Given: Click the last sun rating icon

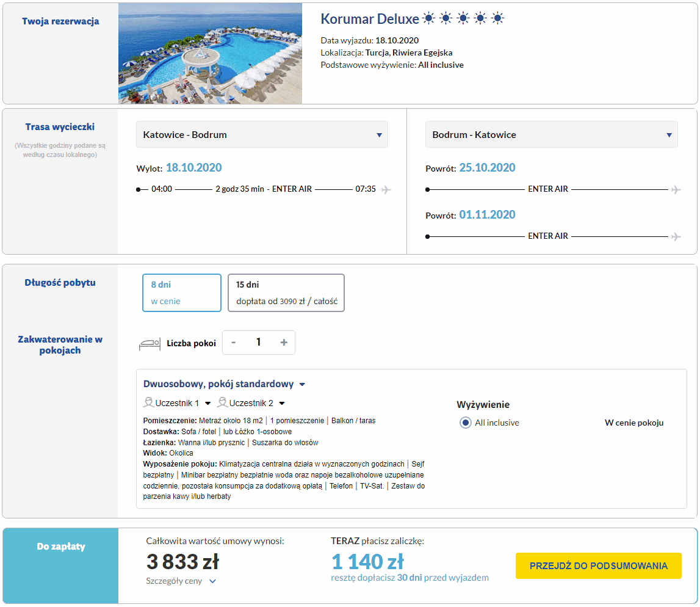Looking at the screenshot, I should tap(498, 19).
